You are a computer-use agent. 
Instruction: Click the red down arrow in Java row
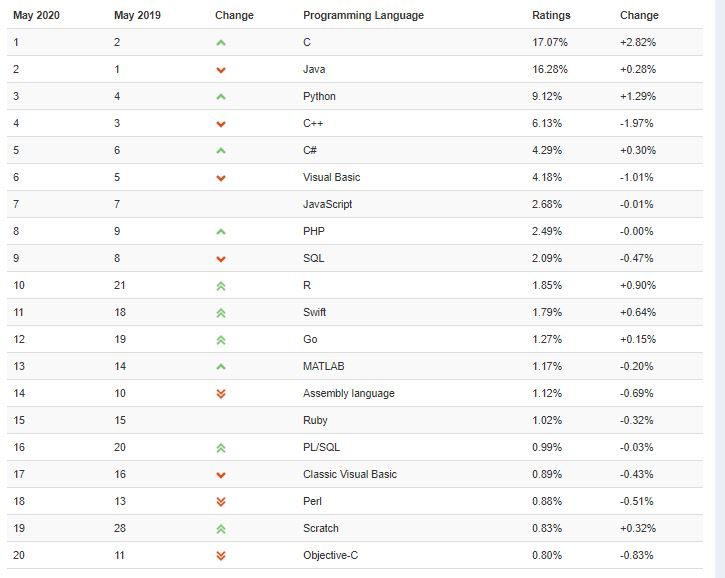(221, 70)
